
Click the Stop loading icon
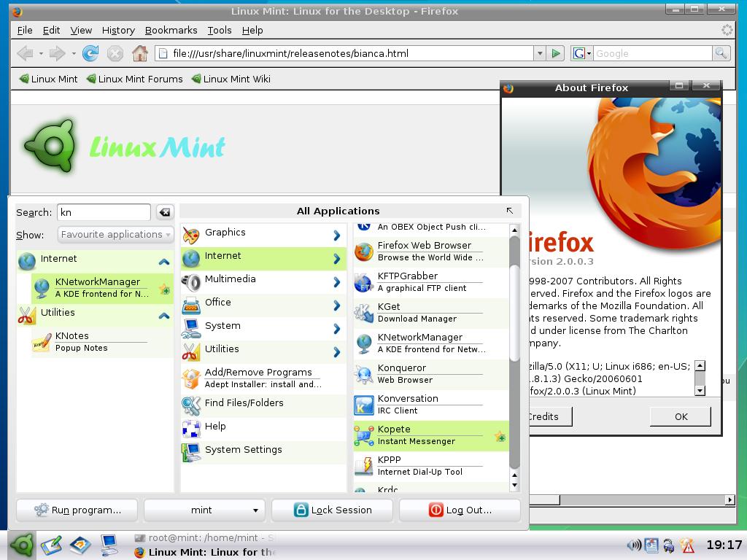pos(115,53)
